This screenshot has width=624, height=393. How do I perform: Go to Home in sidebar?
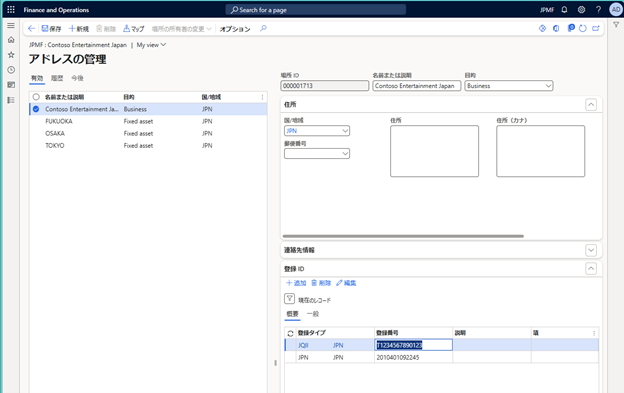pos(11,40)
